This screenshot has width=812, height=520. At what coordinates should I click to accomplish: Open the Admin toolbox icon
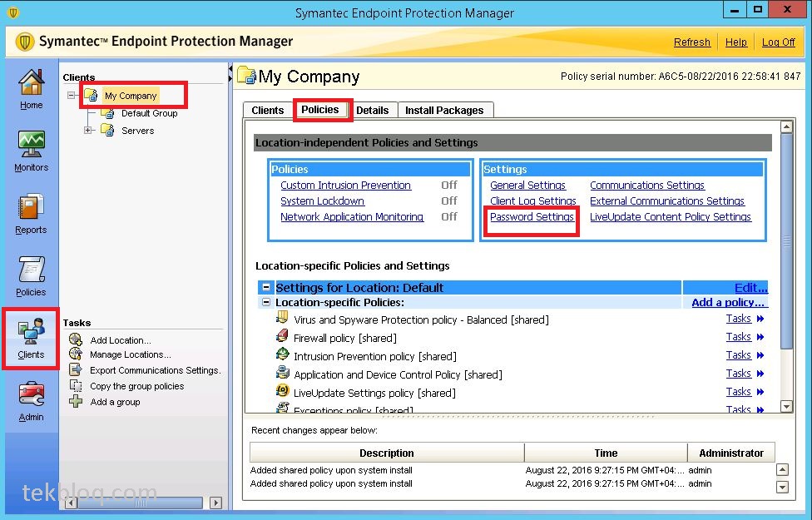pyautogui.click(x=31, y=394)
